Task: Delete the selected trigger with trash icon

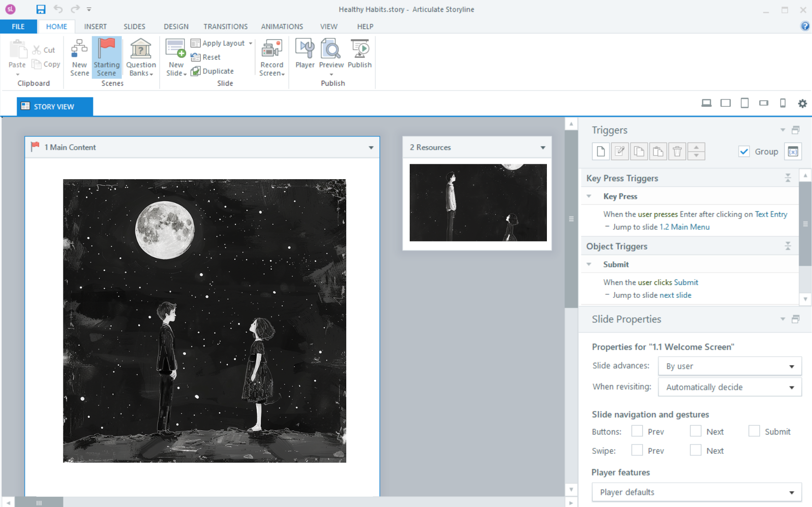Action: tap(677, 151)
